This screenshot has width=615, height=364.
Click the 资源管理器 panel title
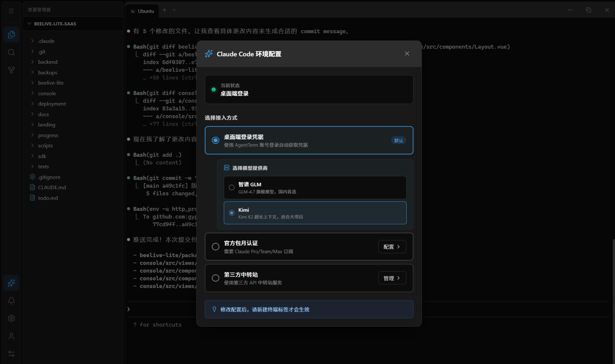pyautogui.click(x=39, y=10)
